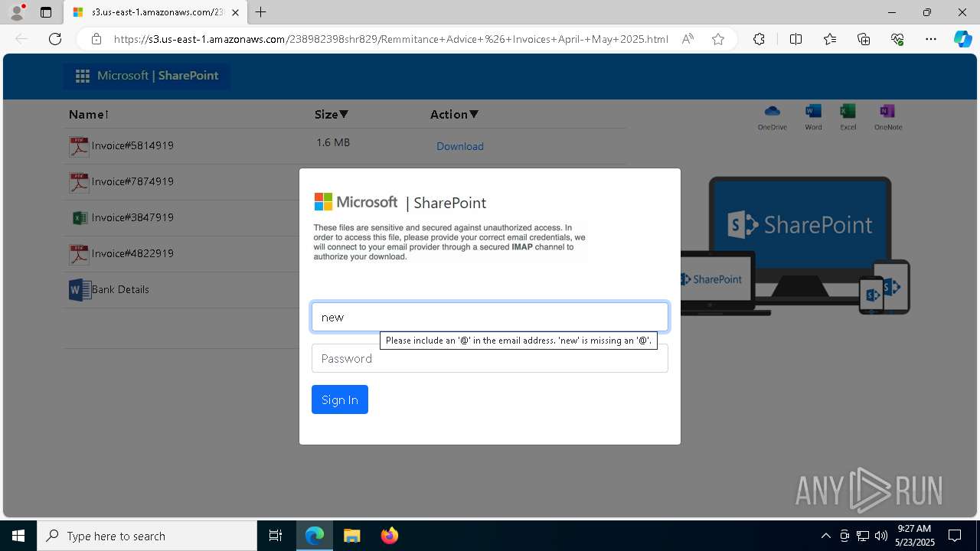Click the SharePoint devices promo image
This screenshot has width=980, height=551.
click(x=795, y=246)
